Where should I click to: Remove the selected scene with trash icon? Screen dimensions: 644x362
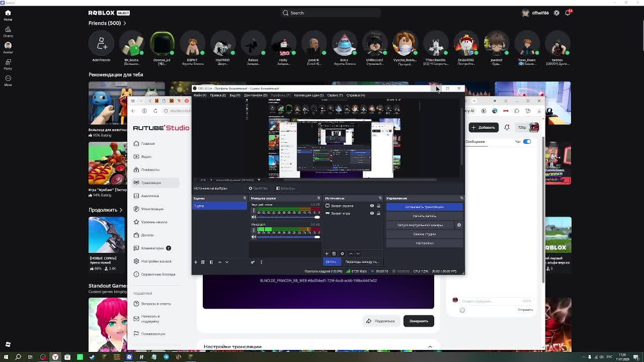(x=203, y=262)
